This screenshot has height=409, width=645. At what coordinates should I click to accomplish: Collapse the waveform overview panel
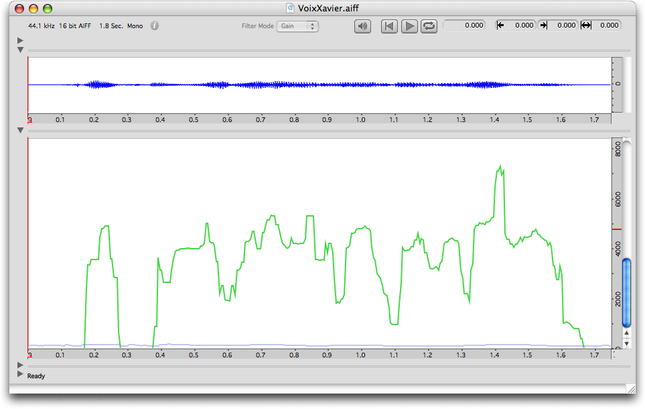pos(21,49)
